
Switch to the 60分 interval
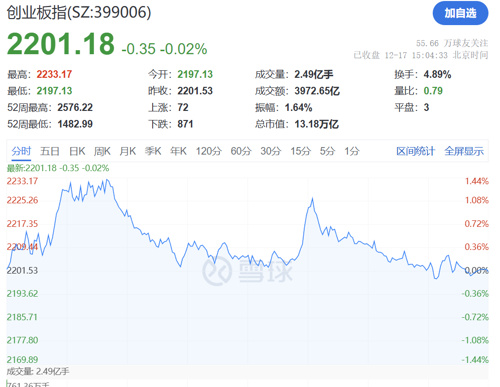click(x=241, y=151)
